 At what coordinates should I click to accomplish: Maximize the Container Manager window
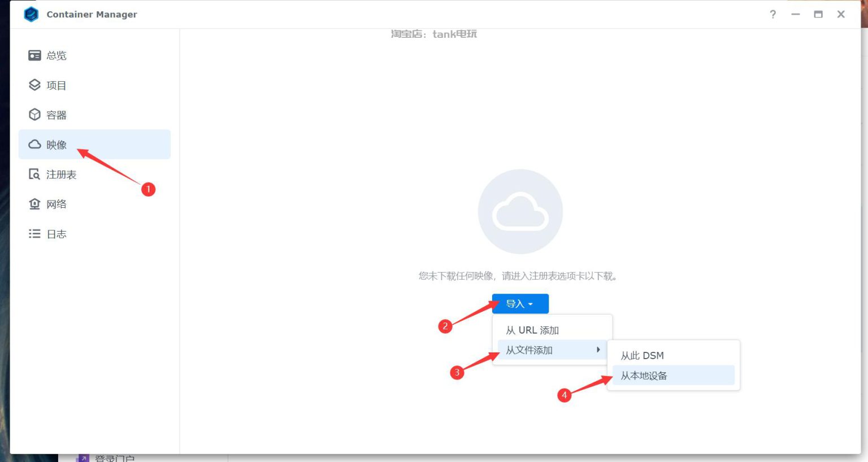click(x=818, y=14)
